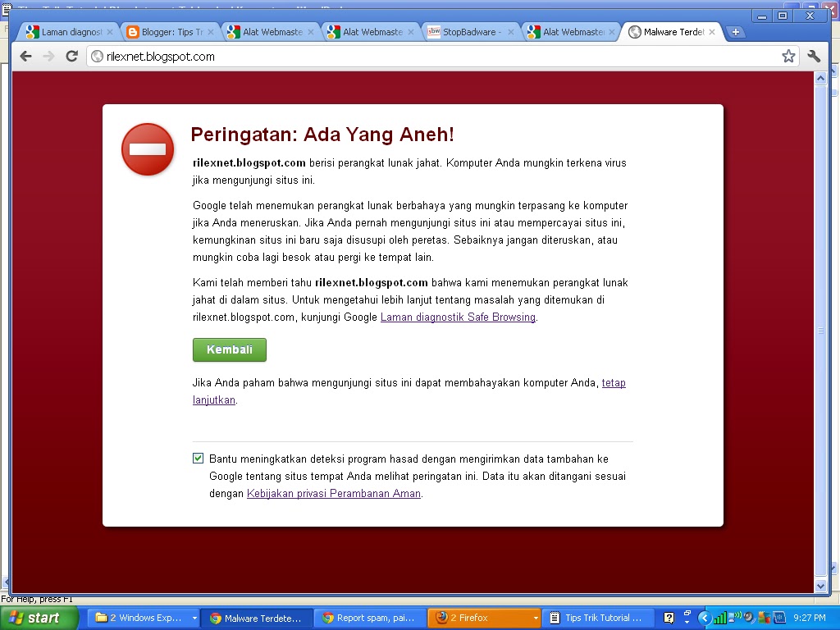
Task: Click the page scrollbar up arrow
Action: click(820, 78)
